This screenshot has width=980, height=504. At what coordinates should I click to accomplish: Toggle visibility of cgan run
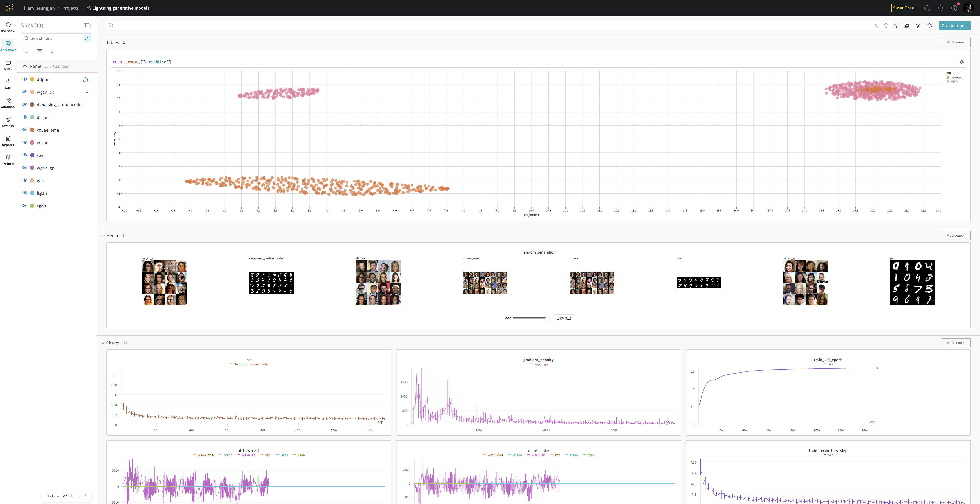[x=25, y=205]
